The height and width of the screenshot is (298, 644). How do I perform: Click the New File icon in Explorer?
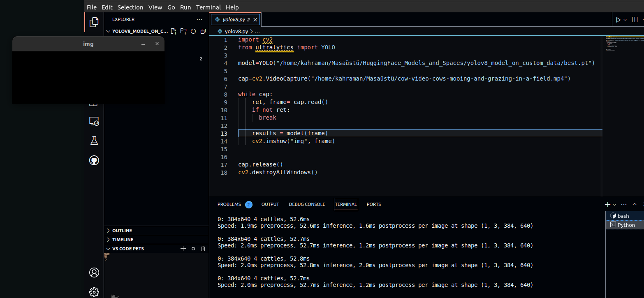[x=174, y=31]
